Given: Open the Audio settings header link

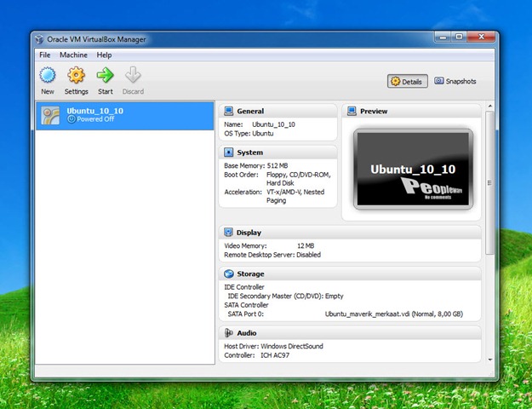Looking at the screenshot, I should pos(247,333).
